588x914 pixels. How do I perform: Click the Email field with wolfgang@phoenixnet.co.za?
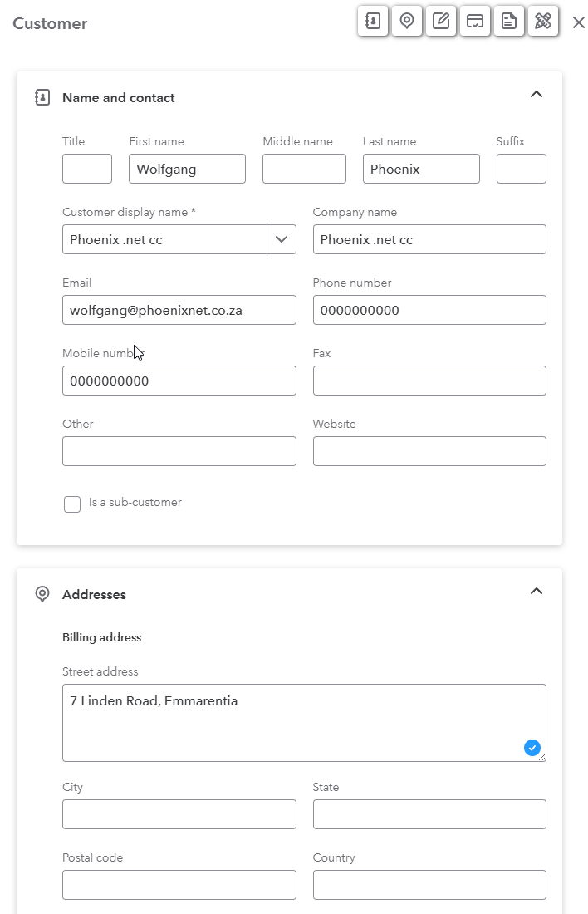pos(179,310)
